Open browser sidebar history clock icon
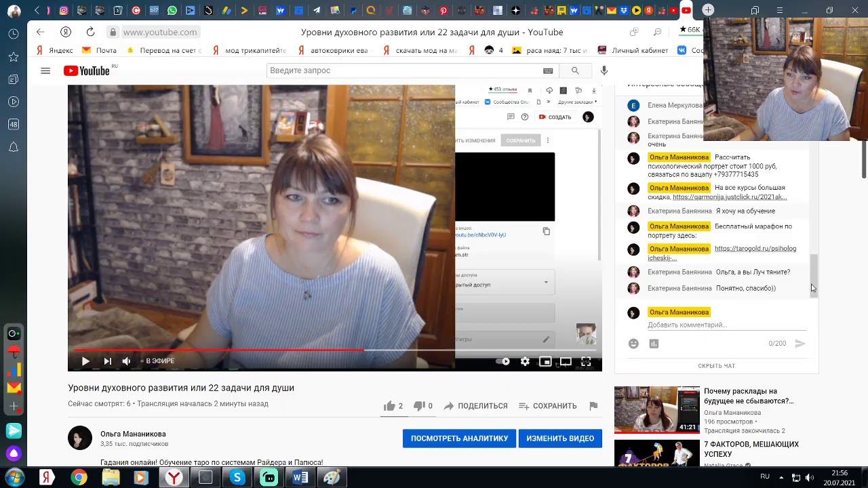The width and height of the screenshot is (868, 488). point(14,34)
